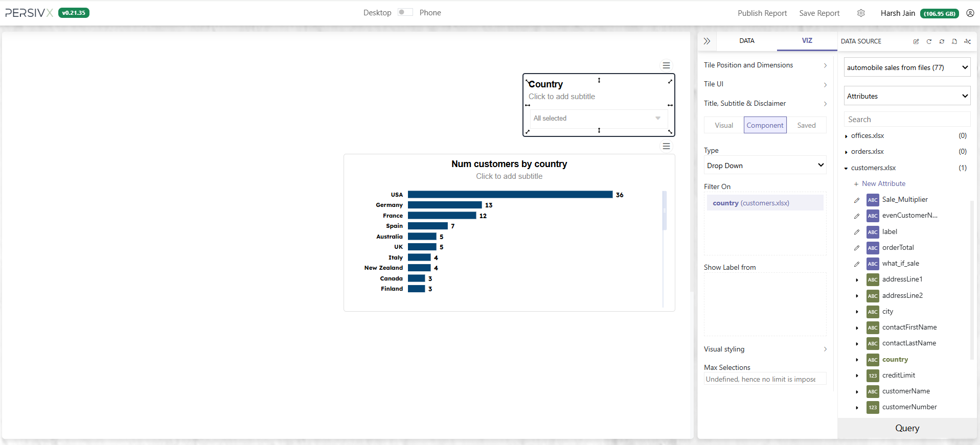Expand the Visual styling section

[x=765, y=349]
